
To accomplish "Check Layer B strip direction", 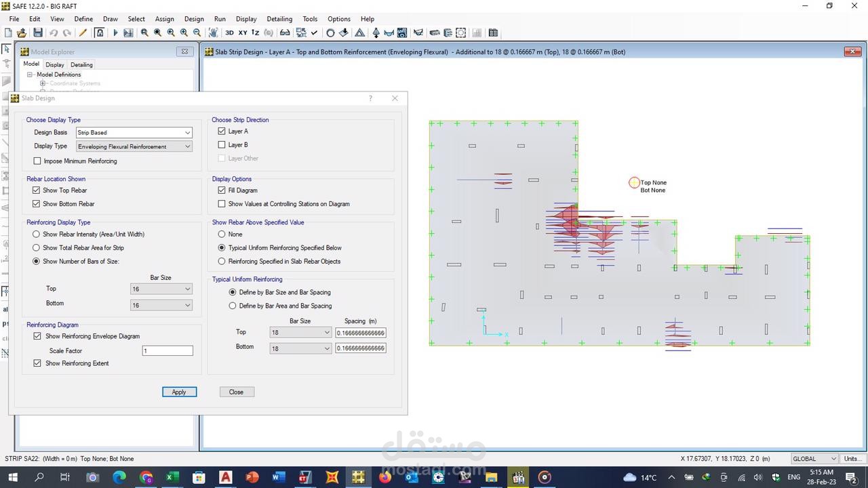I will tap(222, 145).
